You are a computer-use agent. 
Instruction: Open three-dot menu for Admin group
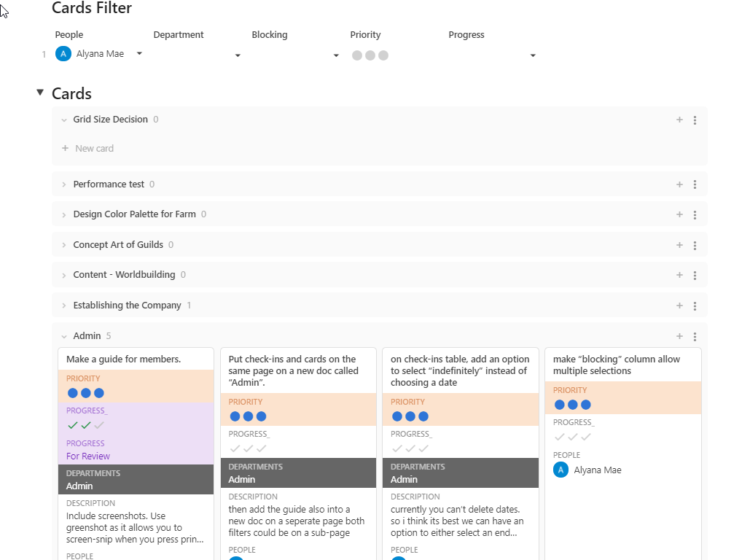[695, 336]
